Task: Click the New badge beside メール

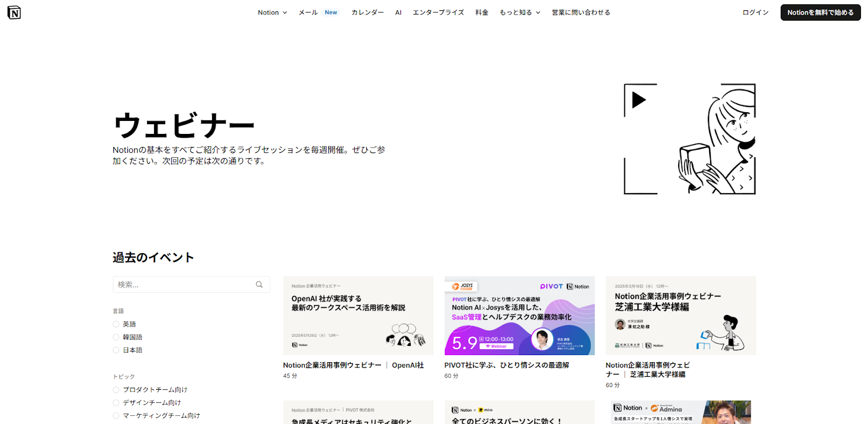Action: click(x=331, y=12)
